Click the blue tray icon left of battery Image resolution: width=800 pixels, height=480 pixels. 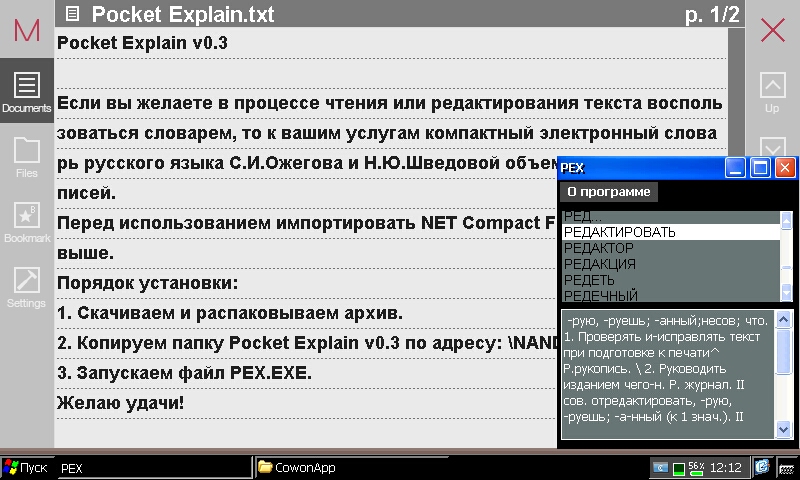660,468
